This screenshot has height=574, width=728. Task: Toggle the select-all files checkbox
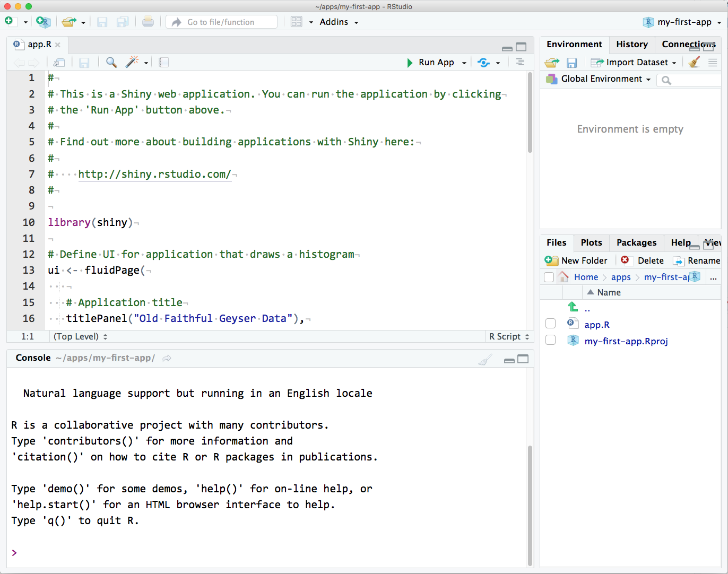(549, 277)
